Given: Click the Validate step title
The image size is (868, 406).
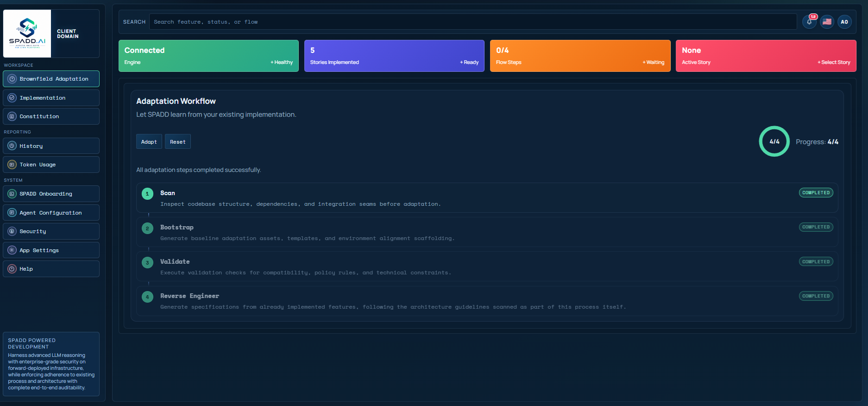Looking at the screenshot, I should 175,261.
